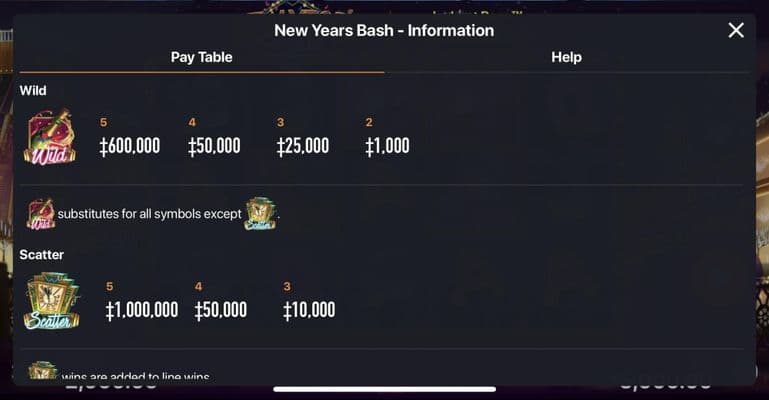Click the small Wild icon before 'substitutes'
769x400 pixels.
coord(41,214)
